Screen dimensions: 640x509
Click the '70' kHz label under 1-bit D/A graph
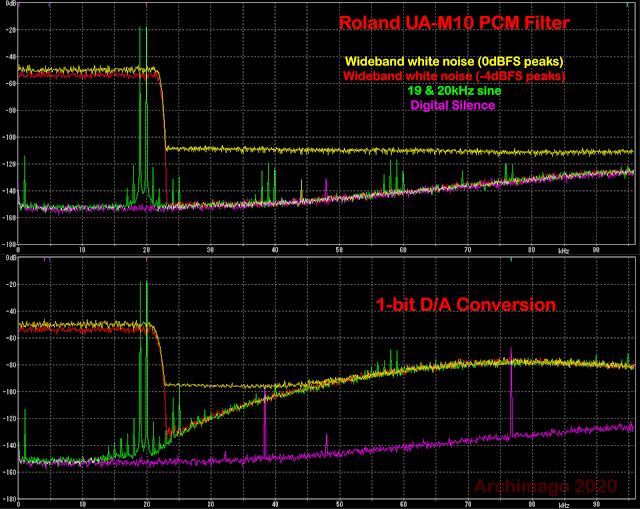click(467, 505)
